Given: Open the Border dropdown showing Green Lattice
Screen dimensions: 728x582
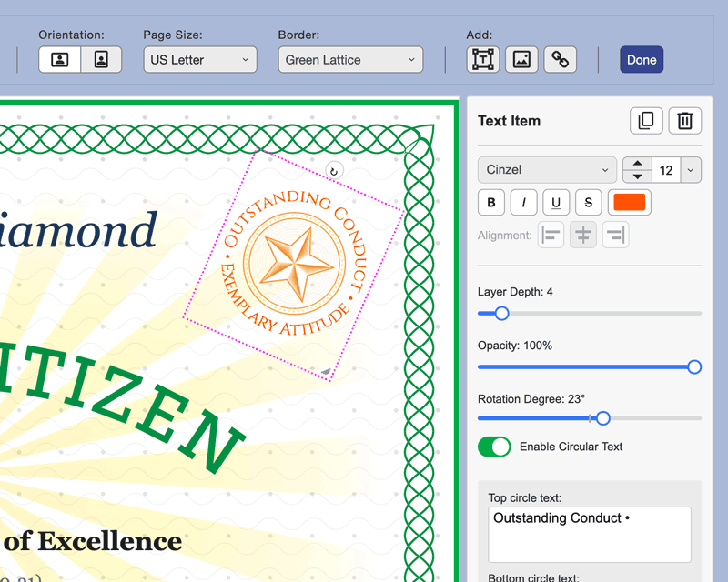Looking at the screenshot, I should [350, 59].
